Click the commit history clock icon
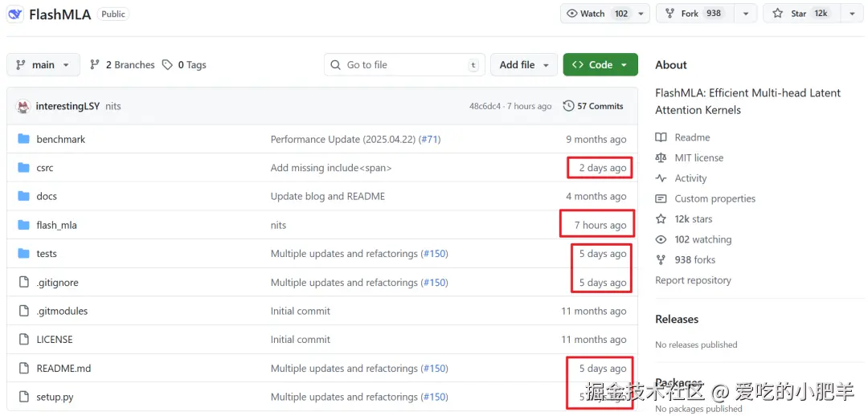 (x=568, y=106)
